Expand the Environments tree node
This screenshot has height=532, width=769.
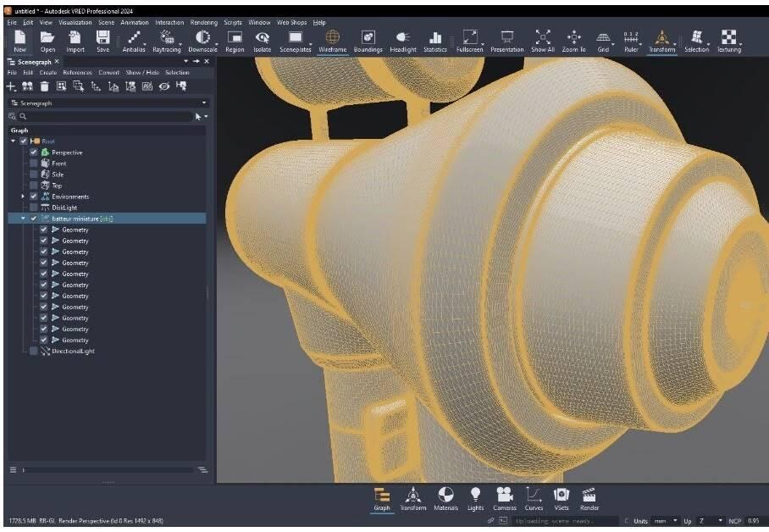23,197
